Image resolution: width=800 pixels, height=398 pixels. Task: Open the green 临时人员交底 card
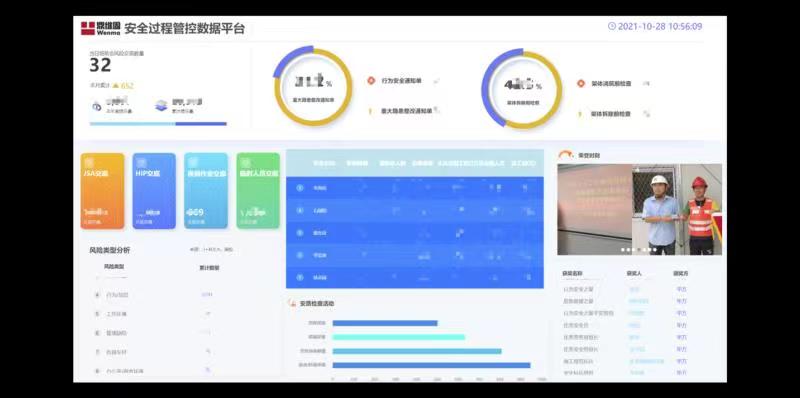click(258, 191)
